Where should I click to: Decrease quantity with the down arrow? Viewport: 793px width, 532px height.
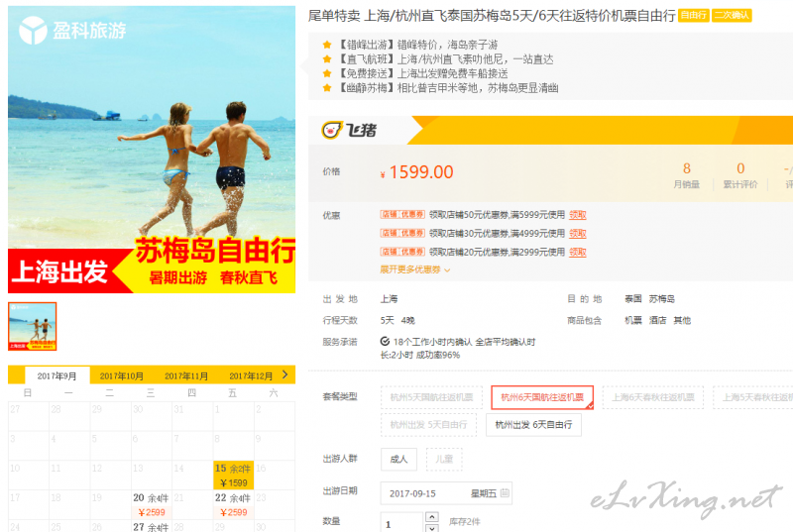(432, 528)
